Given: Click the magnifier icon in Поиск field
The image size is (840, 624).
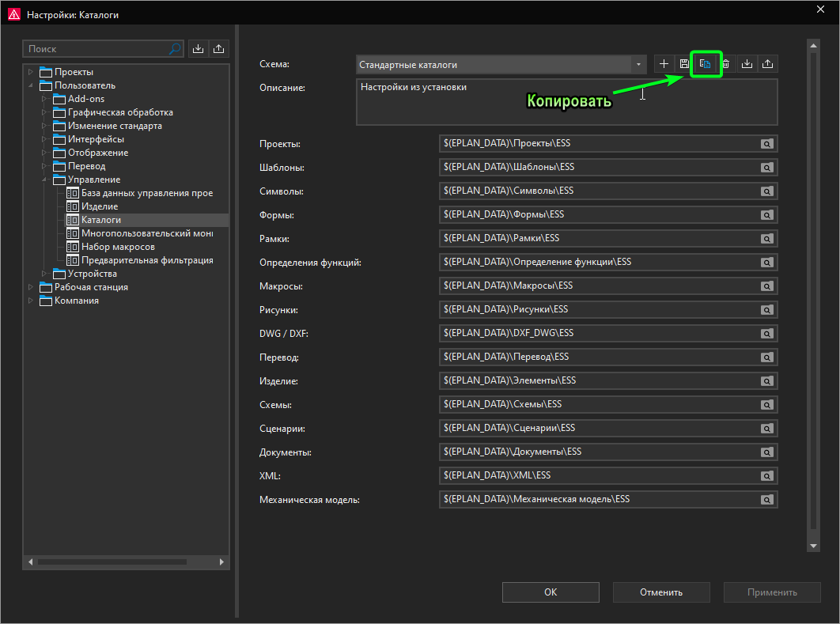Looking at the screenshot, I should pyautogui.click(x=175, y=49).
